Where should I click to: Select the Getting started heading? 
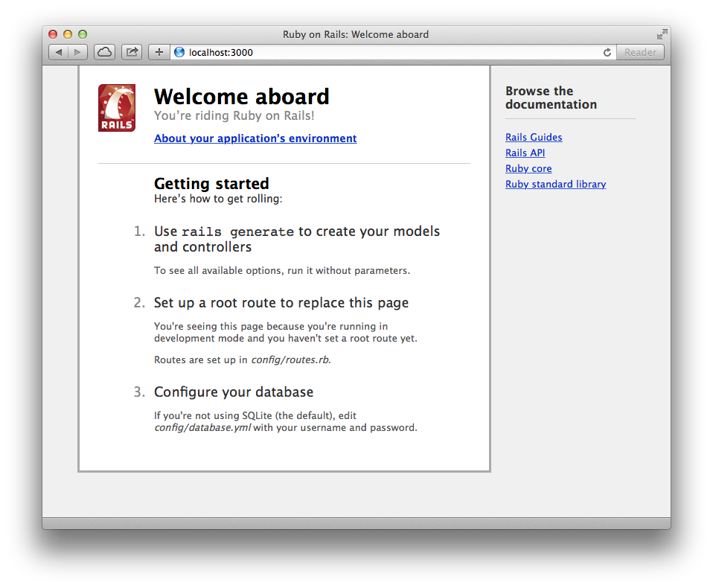click(x=211, y=183)
